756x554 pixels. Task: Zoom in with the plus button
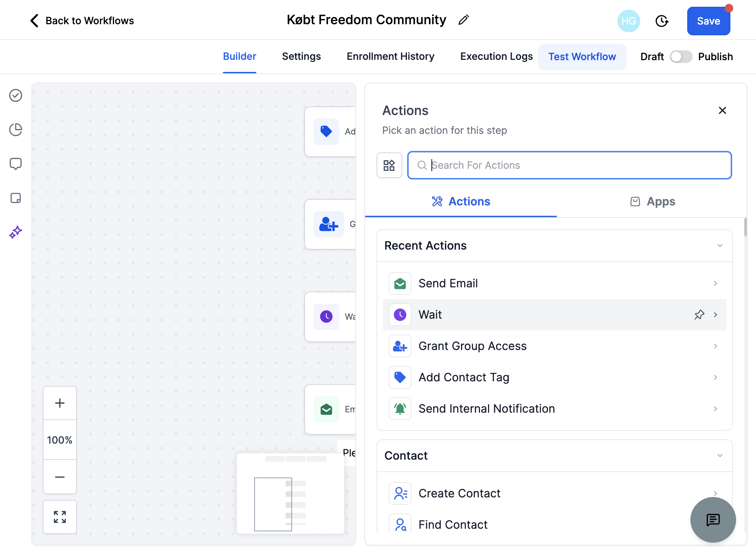coord(60,403)
